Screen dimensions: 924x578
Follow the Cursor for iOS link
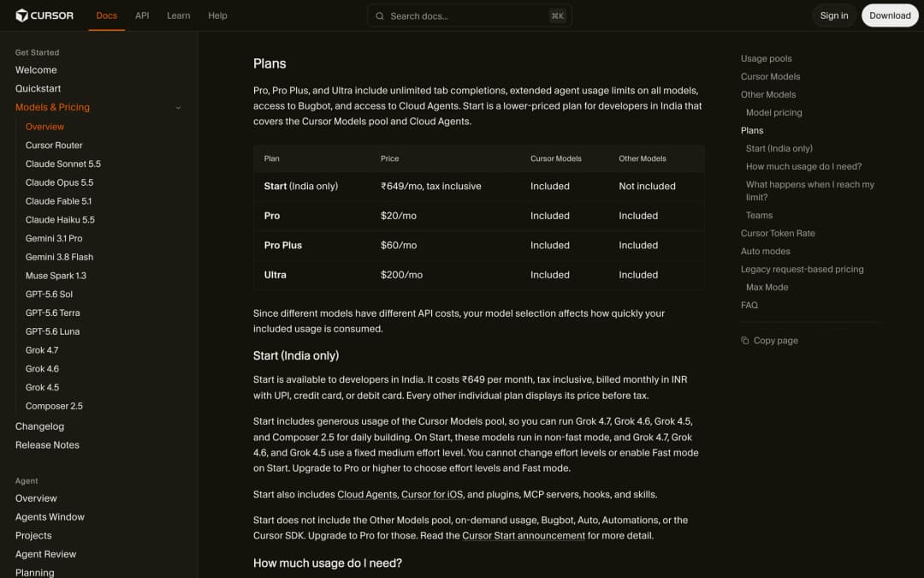tap(432, 495)
